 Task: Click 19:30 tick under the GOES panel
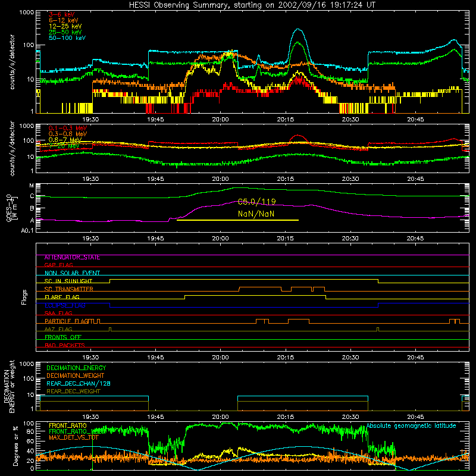point(90,239)
